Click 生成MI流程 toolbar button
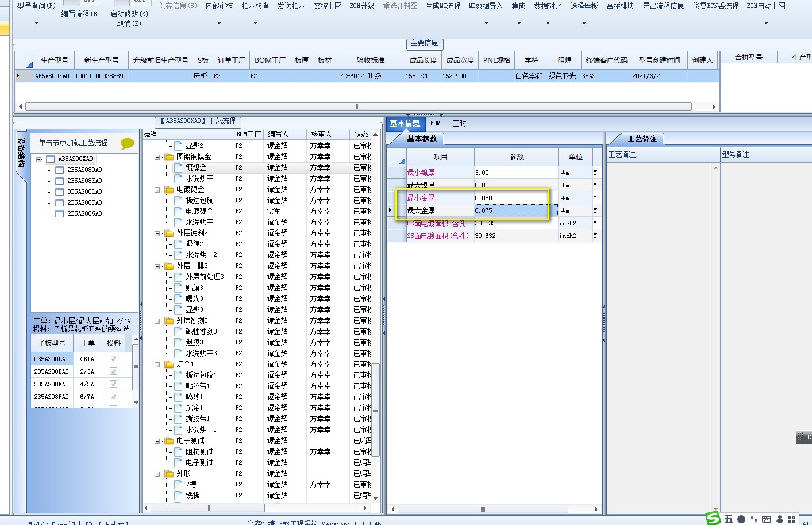 point(442,6)
